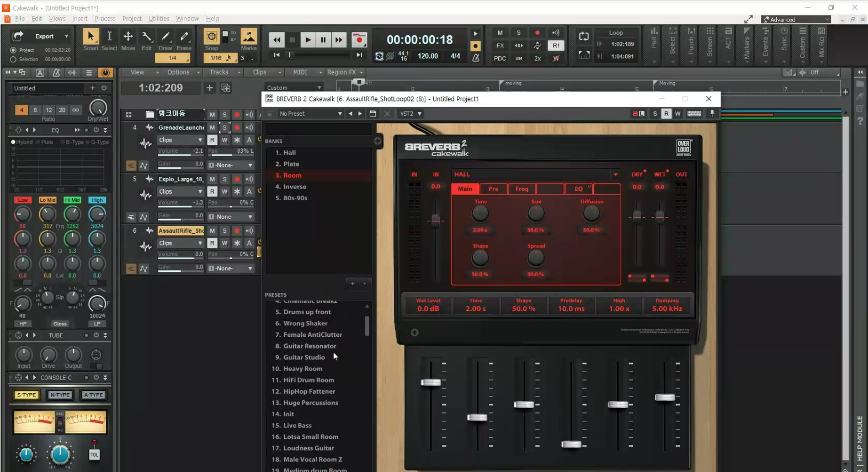Open the No Preset dropdown in plugin window
Viewport: 868px width, 472px height.
(310, 114)
